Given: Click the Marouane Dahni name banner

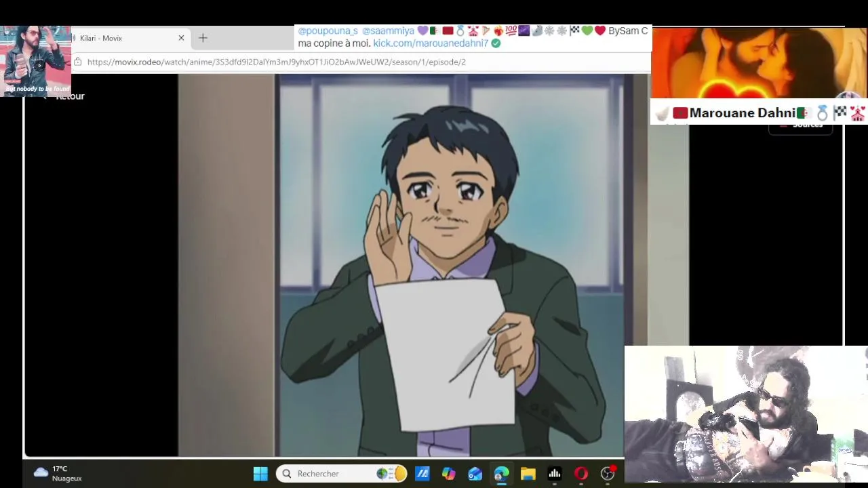Looking at the screenshot, I should click(x=759, y=113).
